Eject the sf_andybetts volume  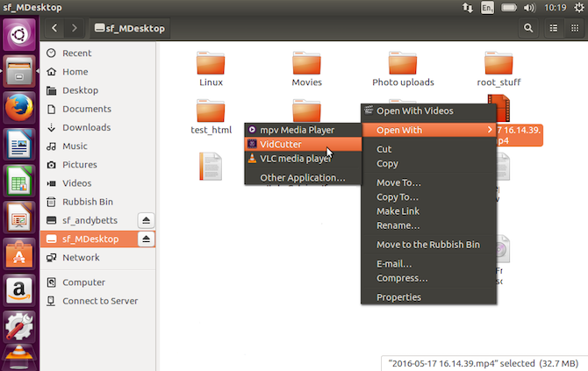click(x=146, y=220)
